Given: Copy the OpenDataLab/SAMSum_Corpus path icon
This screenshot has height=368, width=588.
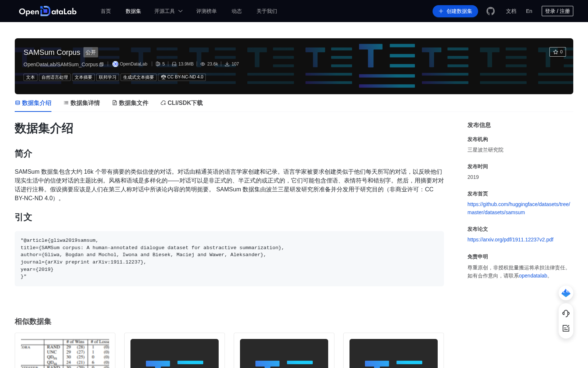Looking at the screenshot, I should coord(101,64).
